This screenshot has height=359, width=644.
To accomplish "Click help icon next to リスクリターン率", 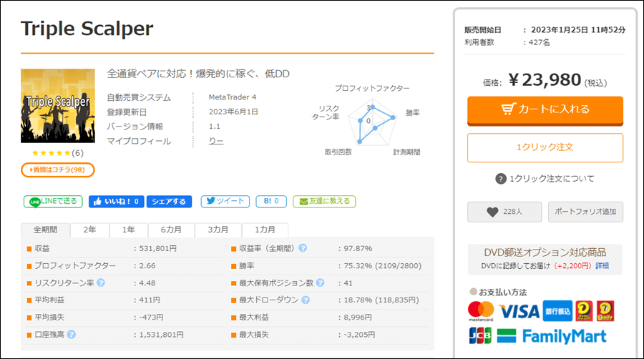I will pyautogui.click(x=101, y=282).
